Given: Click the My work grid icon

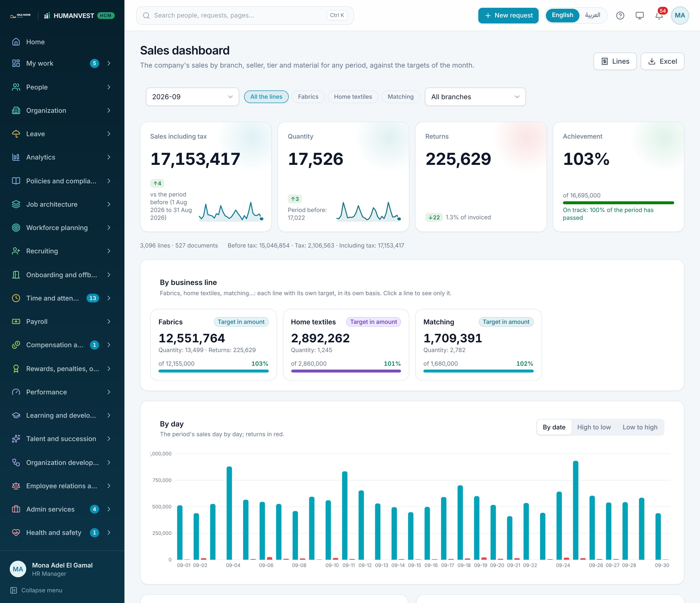Looking at the screenshot, I should pyautogui.click(x=16, y=63).
